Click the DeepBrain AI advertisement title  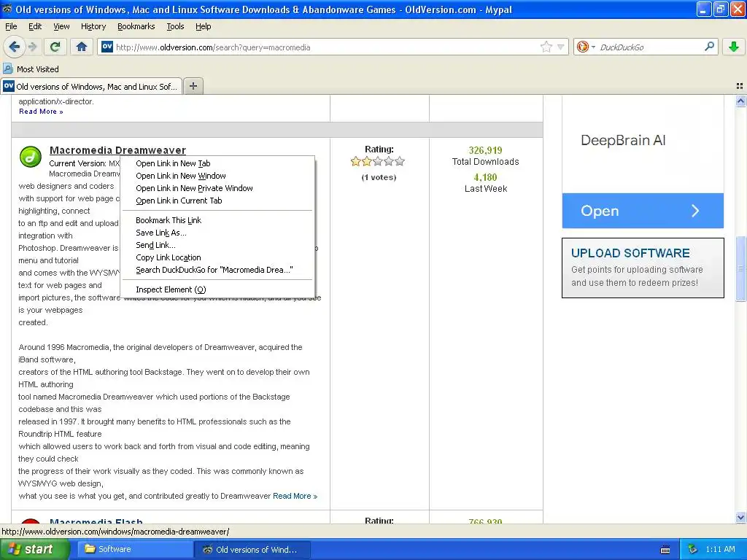pos(623,140)
